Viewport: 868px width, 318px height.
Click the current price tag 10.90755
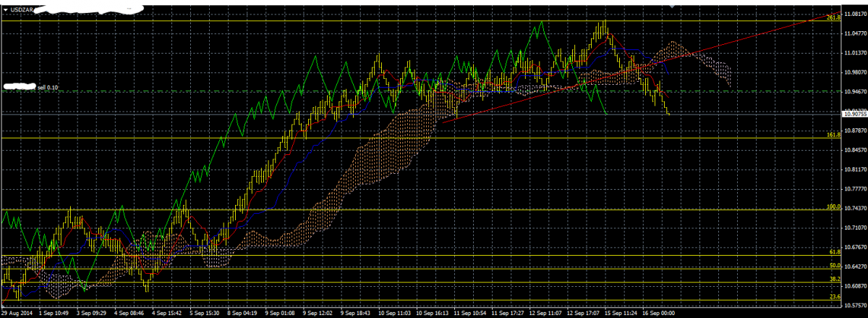click(854, 114)
